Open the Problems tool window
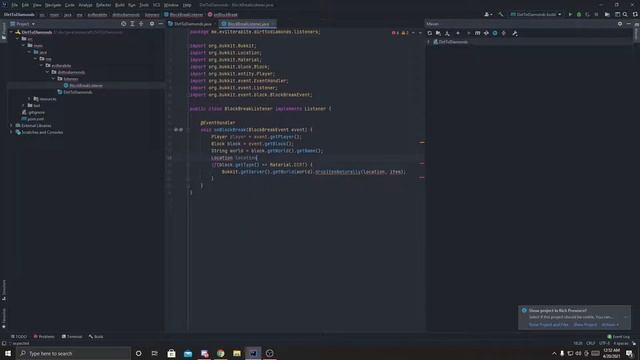This screenshot has width=640, height=360. click(x=44, y=337)
